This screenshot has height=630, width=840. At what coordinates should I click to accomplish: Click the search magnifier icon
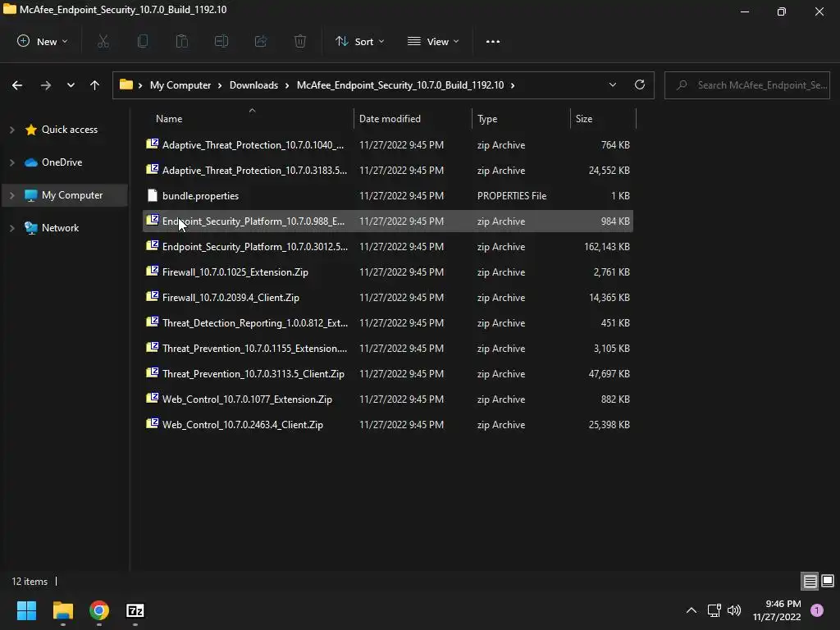[x=682, y=84]
